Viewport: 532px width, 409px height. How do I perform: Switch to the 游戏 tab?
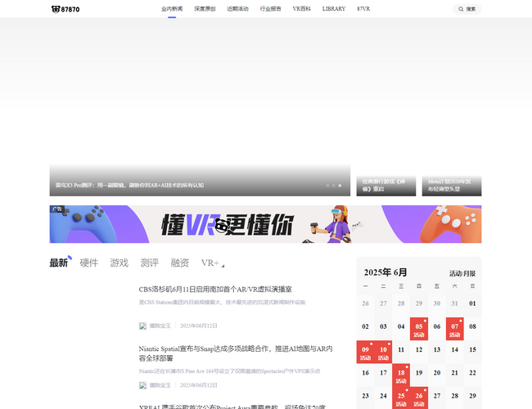tap(119, 263)
